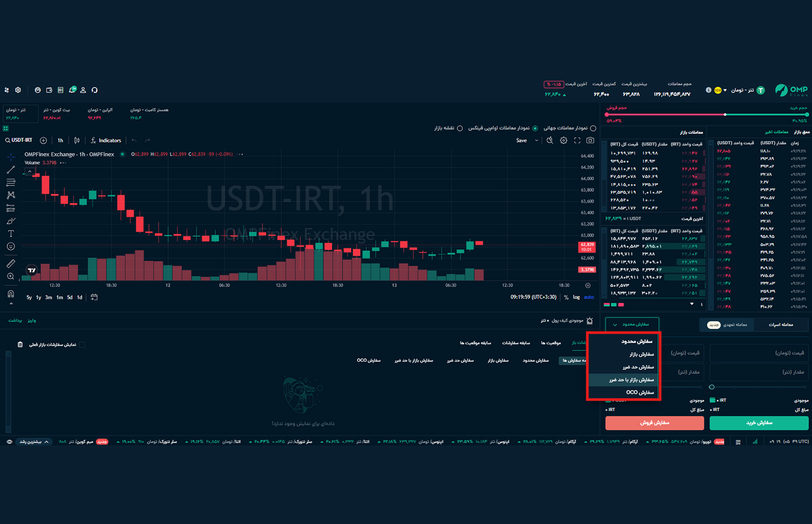The width and height of the screenshot is (812, 524).
Task: Open the سفارش محدود order type dropdown
Action: click(x=632, y=324)
